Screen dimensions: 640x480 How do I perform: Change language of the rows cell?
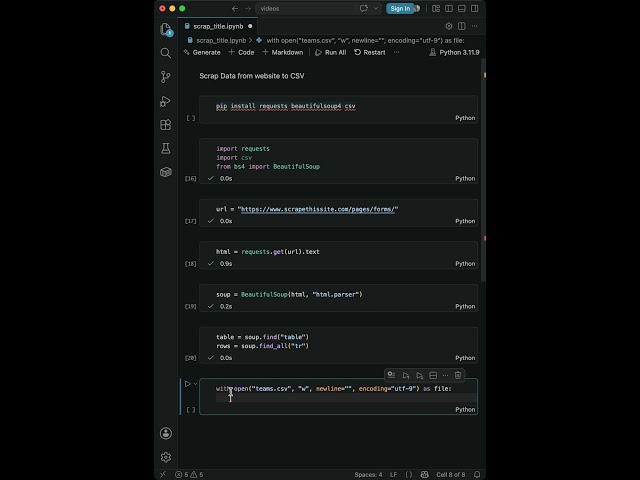point(465,358)
